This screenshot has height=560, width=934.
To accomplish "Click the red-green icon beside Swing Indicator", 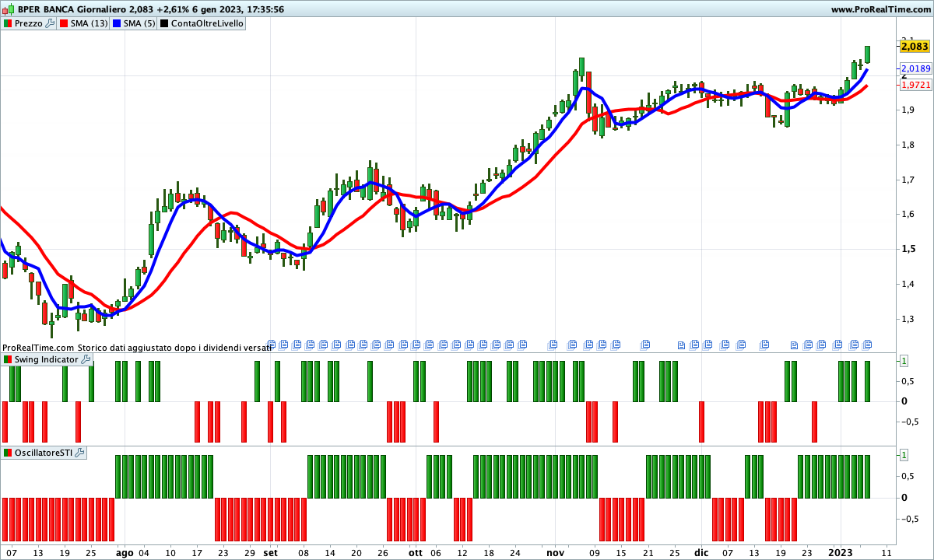I will click(8, 359).
